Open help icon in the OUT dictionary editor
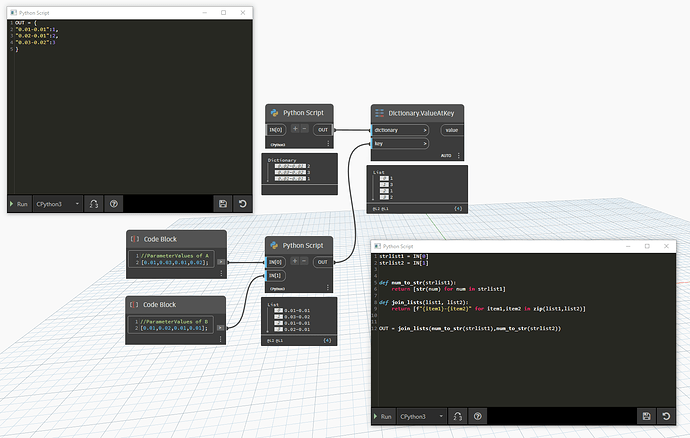 [x=114, y=204]
